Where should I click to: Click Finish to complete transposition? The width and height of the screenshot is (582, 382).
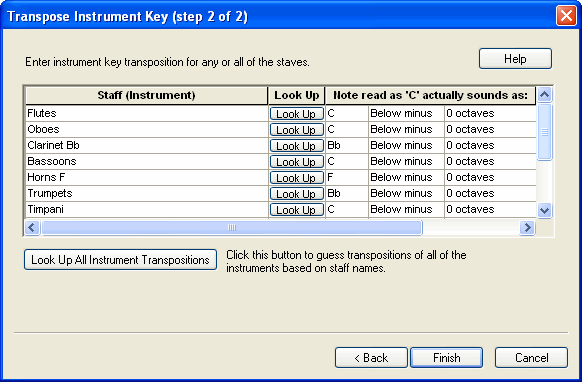[x=447, y=357]
